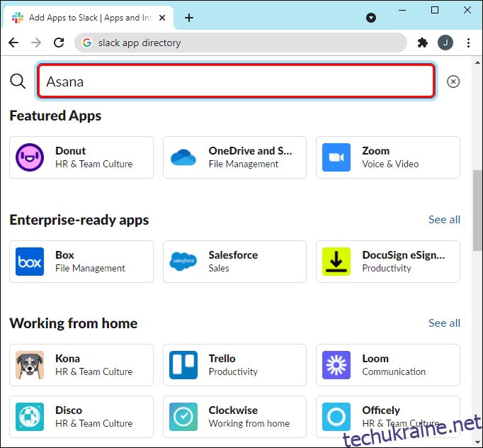This screenshot has width=483, height=448.
Task: See all Enterprise-ready apps
Action: point(444,220)
